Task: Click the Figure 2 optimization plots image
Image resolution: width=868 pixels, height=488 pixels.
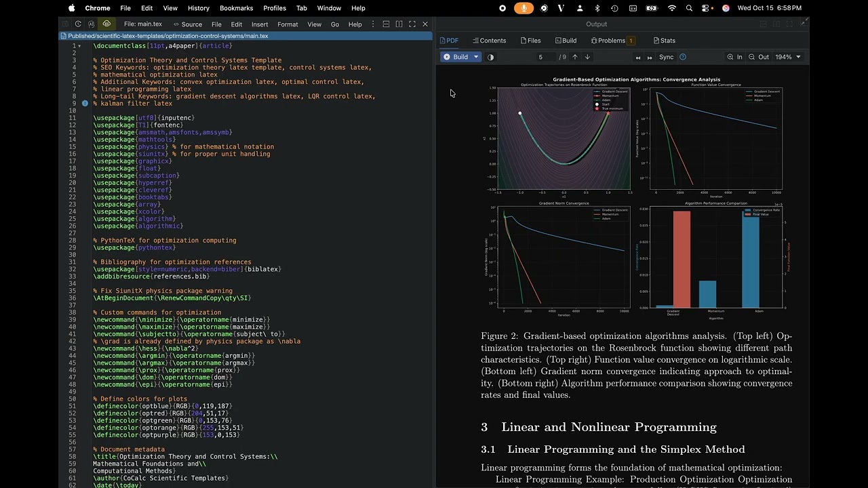Action: click(636, 197)
